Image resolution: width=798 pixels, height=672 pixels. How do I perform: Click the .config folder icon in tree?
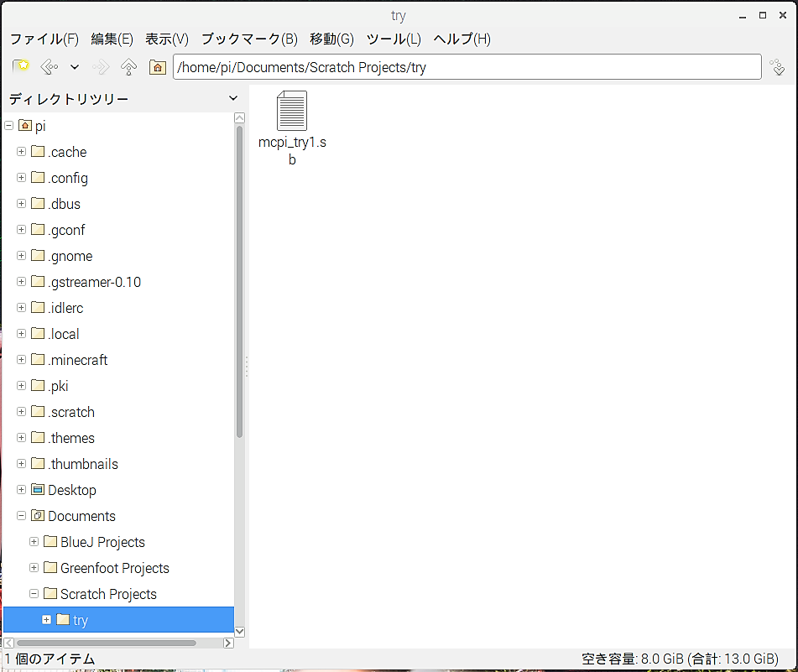[38, 177]
